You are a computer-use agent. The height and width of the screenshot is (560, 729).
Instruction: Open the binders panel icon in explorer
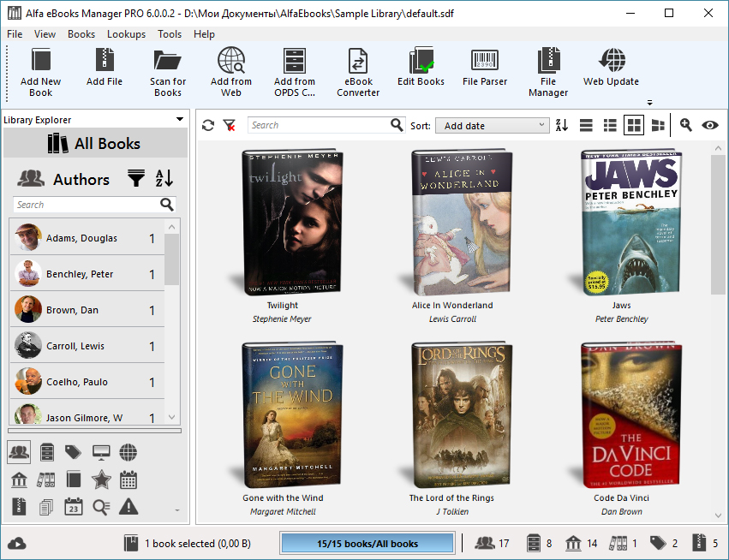46,480
